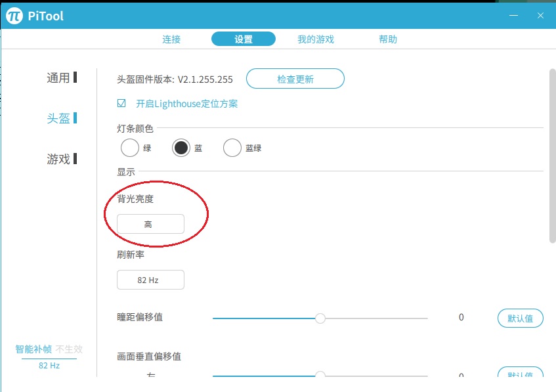Click the 检查更新 button
Screen dimensions: 556x392
coord(295,79)
